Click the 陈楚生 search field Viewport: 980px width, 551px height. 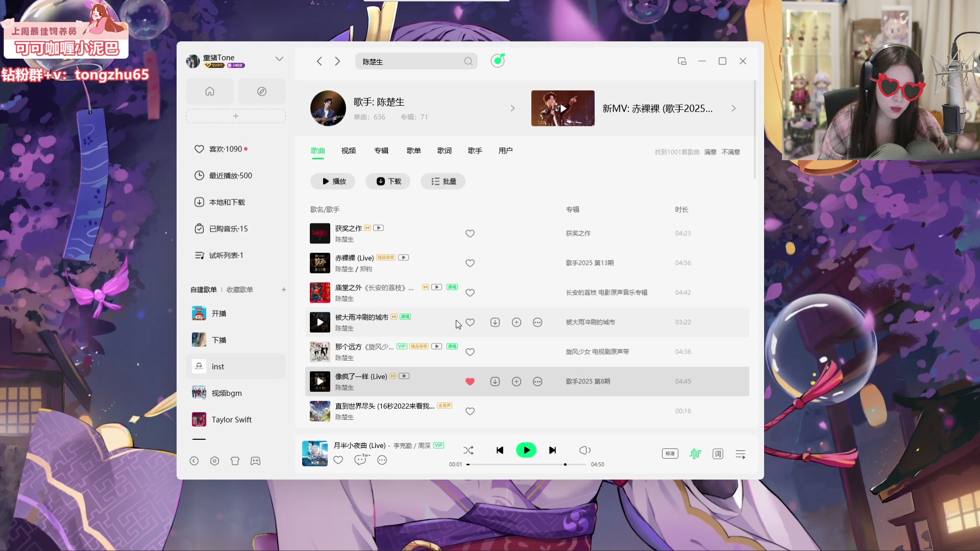416,61
